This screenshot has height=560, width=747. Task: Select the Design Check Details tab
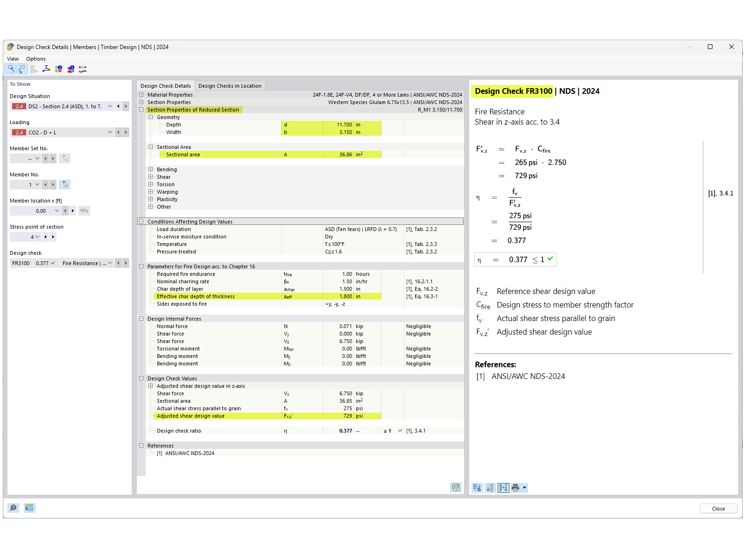166,86
